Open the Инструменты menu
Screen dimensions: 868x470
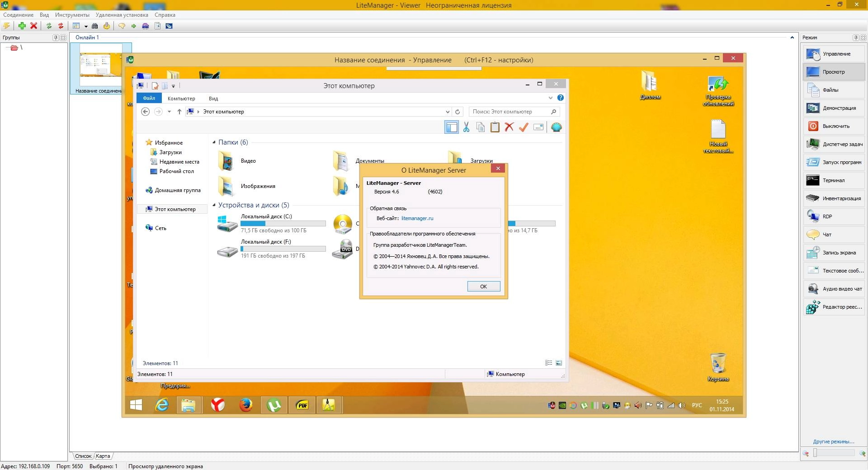[x=72, y=15]
